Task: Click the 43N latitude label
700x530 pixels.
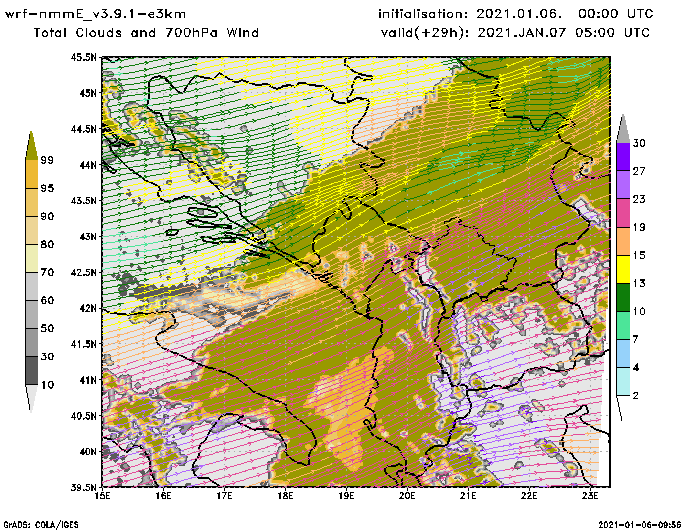Action: coord(88,236)
